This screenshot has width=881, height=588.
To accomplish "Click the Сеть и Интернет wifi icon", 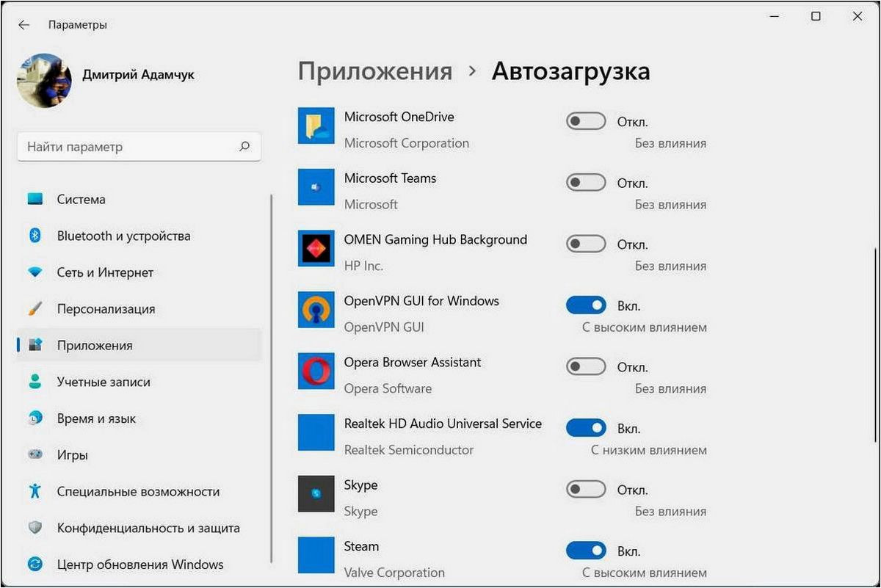I will coord(35,272).
